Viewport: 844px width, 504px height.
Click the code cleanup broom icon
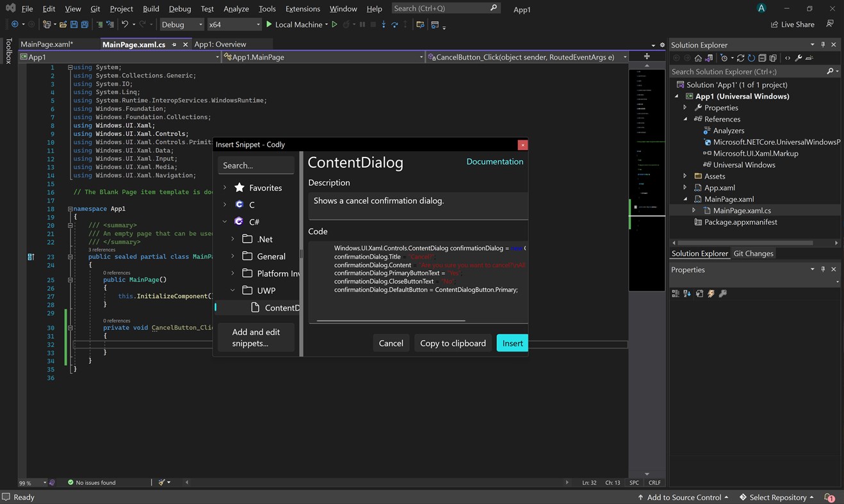coord(163,482)
